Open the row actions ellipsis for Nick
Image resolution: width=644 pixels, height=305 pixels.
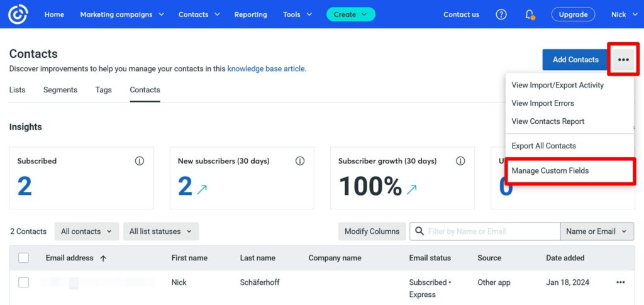click(621, 282)
